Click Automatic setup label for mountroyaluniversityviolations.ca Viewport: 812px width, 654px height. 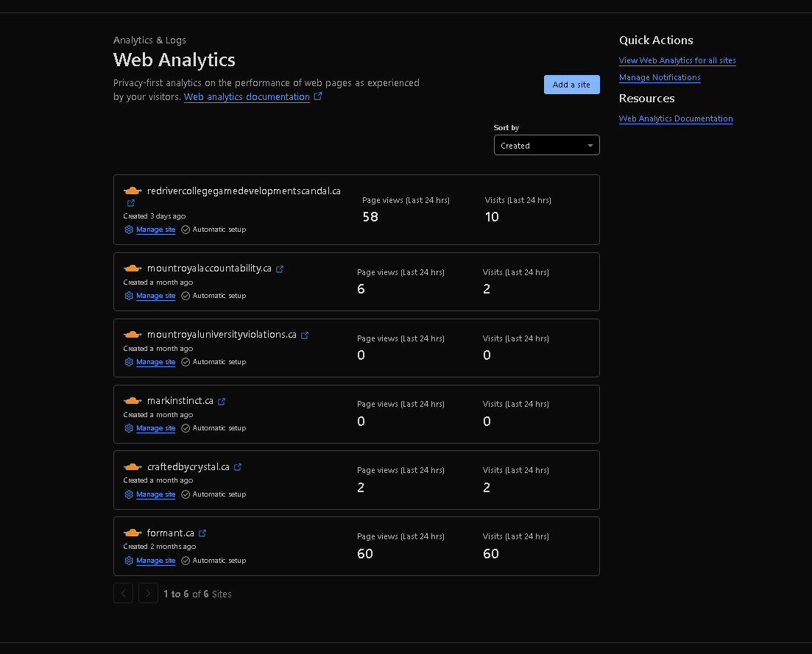pos(219,362)
